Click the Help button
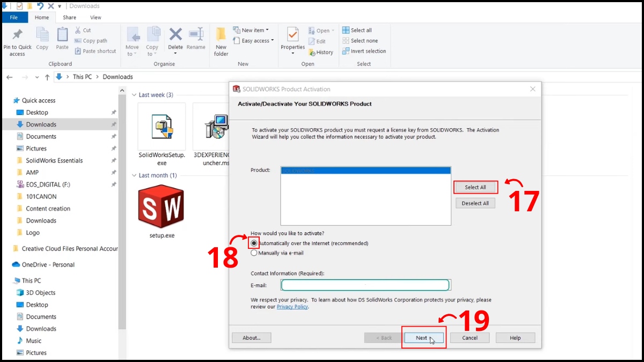644x362 pixels. tap(515, 338)
